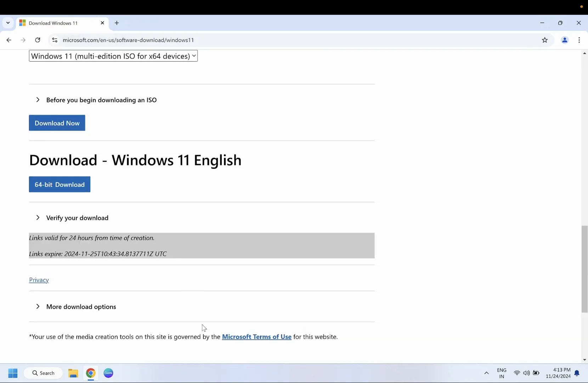Click the page vertical scrollbar thumb

[x=584, y=269]
